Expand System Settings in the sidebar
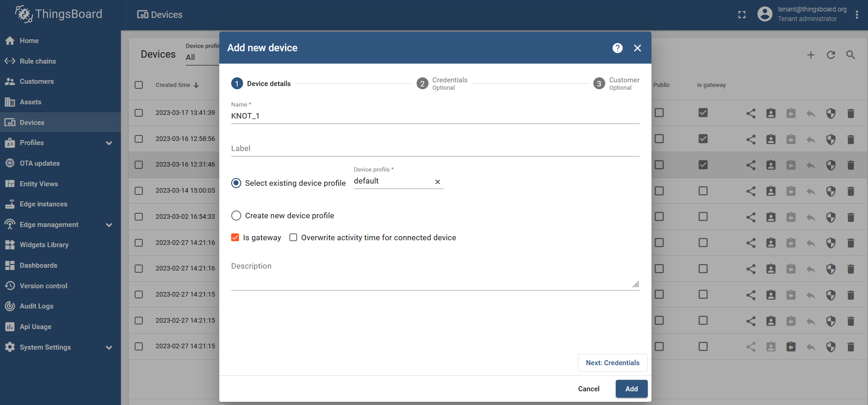This screenshot has height=405, width=868. click(x=109, y=347)
